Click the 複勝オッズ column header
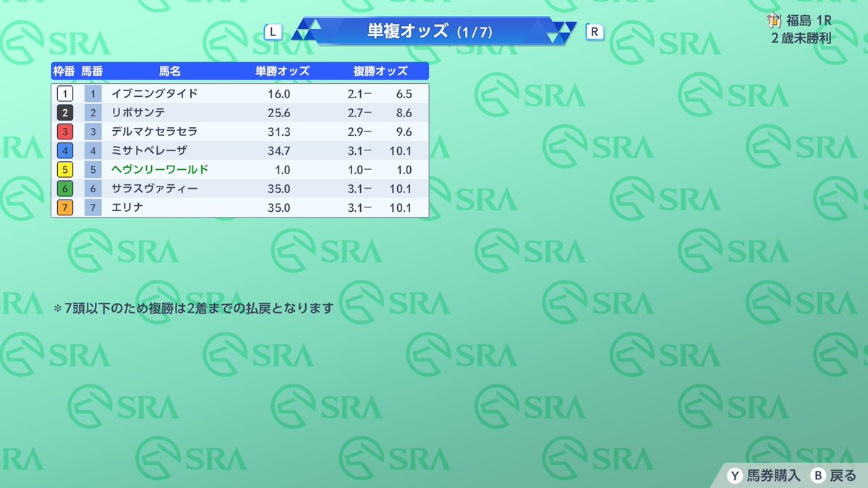The image size is (868, 488). click(x=380, y=71)
